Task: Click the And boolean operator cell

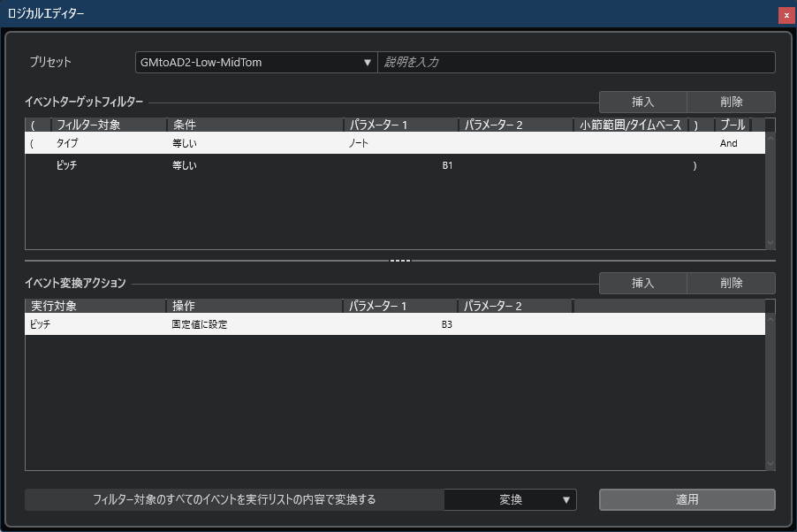Action: click(x=728, y=143)
